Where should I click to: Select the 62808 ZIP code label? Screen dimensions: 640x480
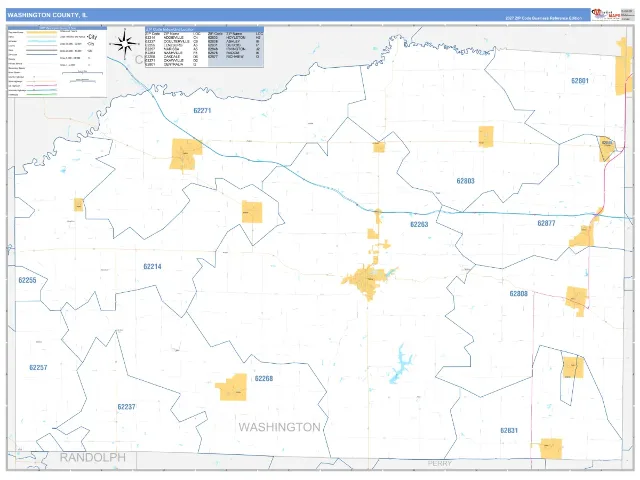click(518, 294)
